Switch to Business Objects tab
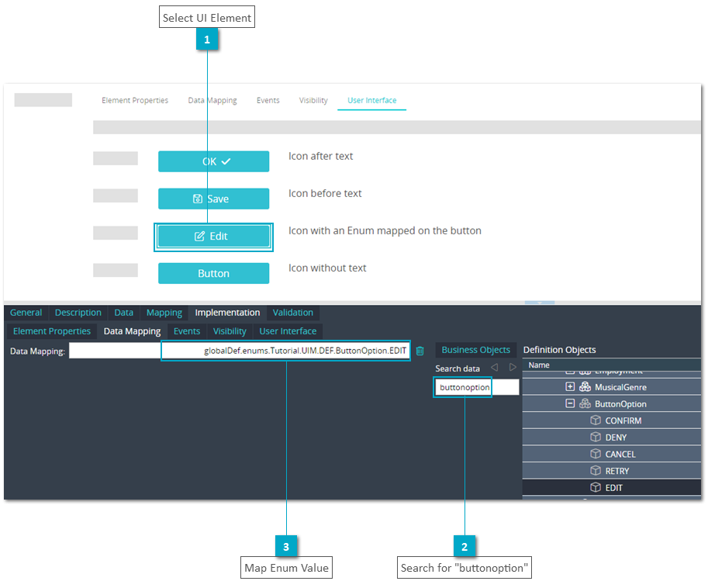 coord(475,350)
